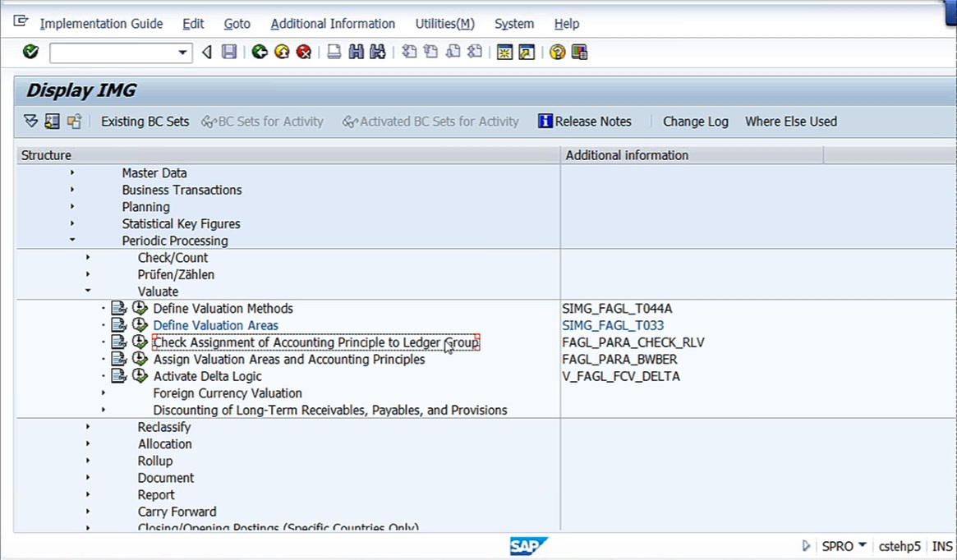Go to the next page icon

pos(453,52)
